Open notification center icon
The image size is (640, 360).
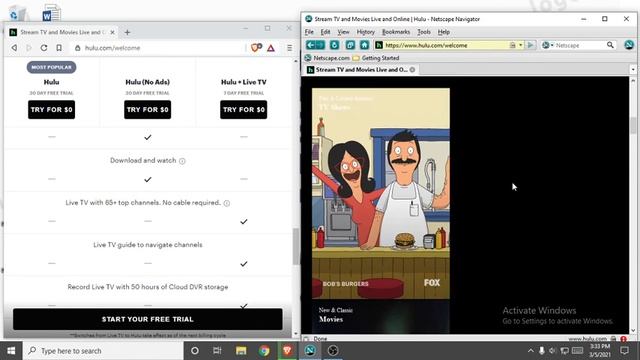tap(624, 351)
